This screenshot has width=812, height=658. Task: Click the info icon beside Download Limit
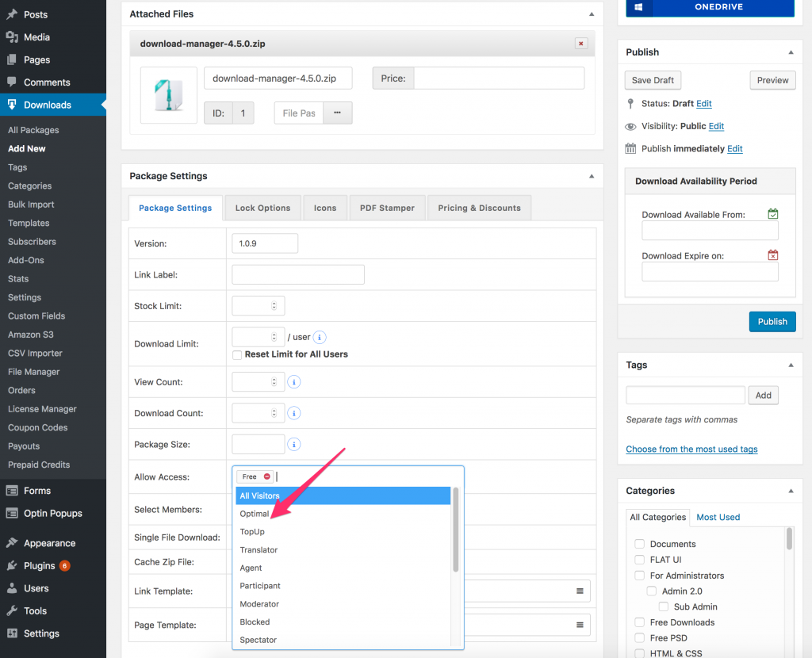click(320, 337)
